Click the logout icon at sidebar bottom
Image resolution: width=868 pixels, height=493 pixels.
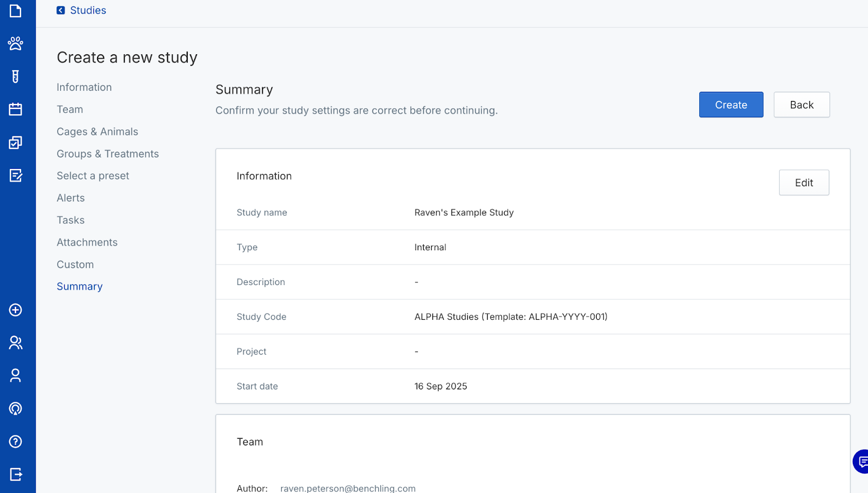[15, 475]
